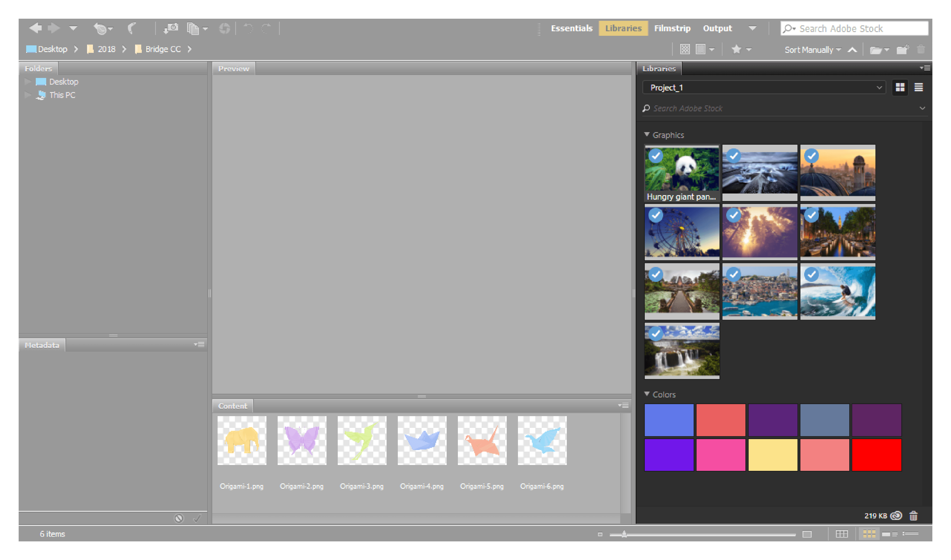The image size is (951, 560).
Task: Expand the This PC folder tree
Action: 27,95
